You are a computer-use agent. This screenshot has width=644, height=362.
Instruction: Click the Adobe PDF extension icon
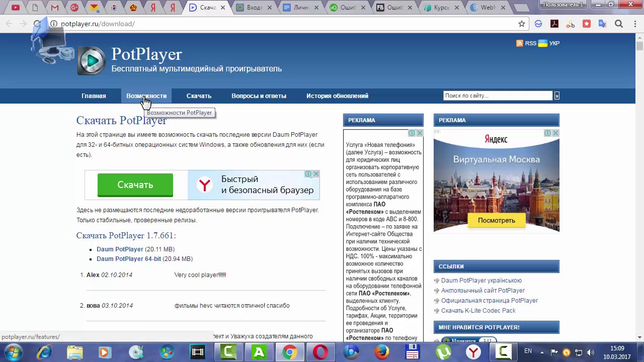click(x=554, y=24)
